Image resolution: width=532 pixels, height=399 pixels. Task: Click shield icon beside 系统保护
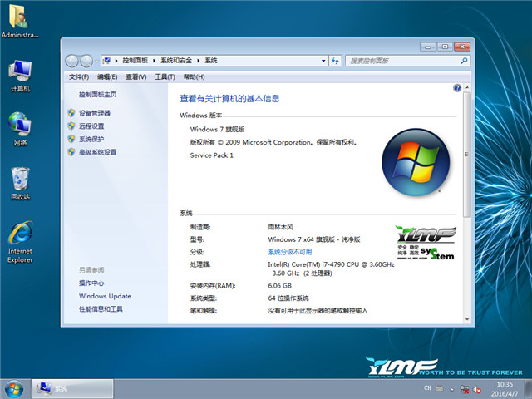[x=71, y=139]
